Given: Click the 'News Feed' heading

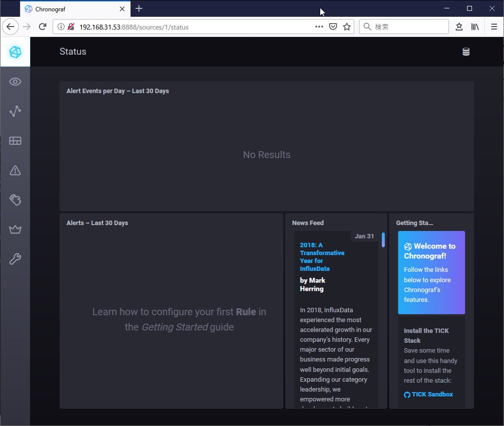Looking at the screenshot, I should pyautogui.click(x=307, y=223).
